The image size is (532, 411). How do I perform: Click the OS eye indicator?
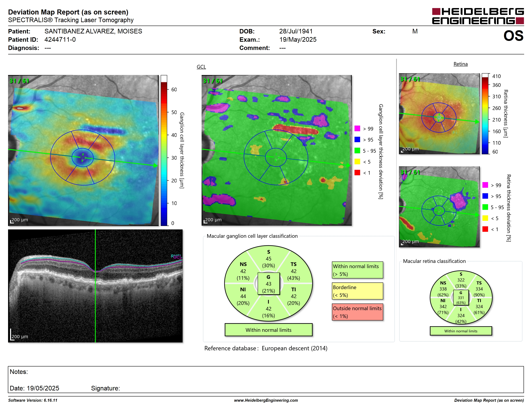click(513, 36)
